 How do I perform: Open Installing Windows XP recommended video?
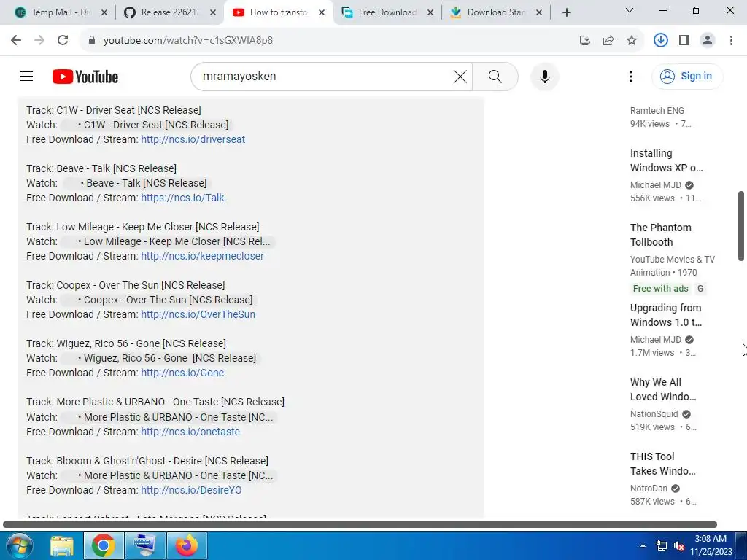(666, 160)
